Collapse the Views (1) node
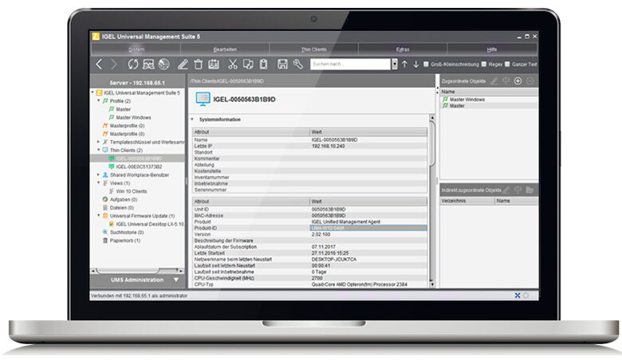The image size is (622, 364). 99,183
